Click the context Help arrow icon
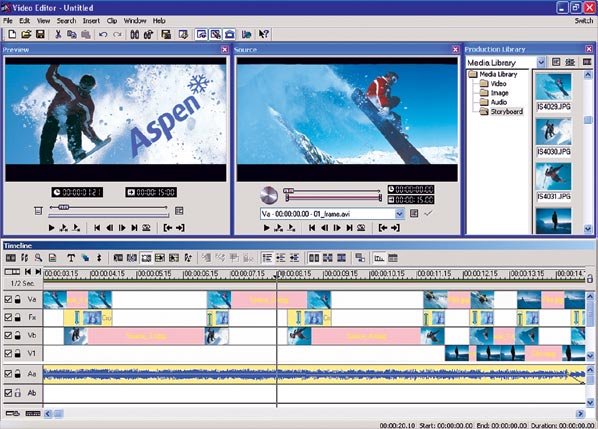The height and width of the screenshot is (429, 598). click(263, 34)
